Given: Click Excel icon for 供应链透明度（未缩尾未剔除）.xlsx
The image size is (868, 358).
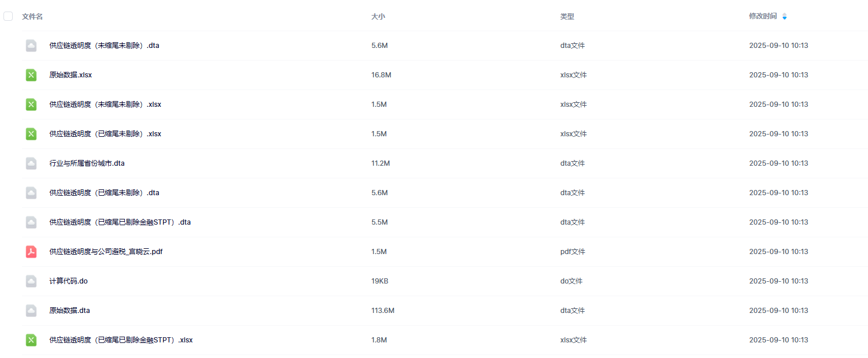Looking at the screenshot, I should coord(31,105).
